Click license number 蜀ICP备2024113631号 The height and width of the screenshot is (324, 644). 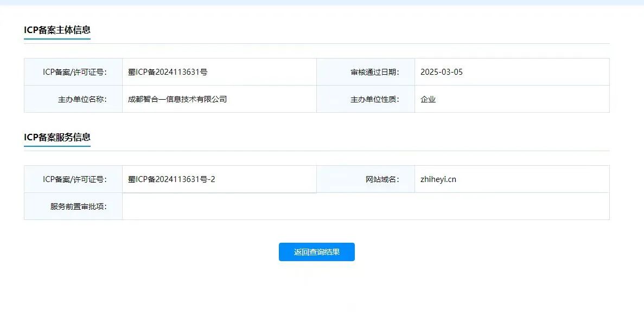[168, 72]
